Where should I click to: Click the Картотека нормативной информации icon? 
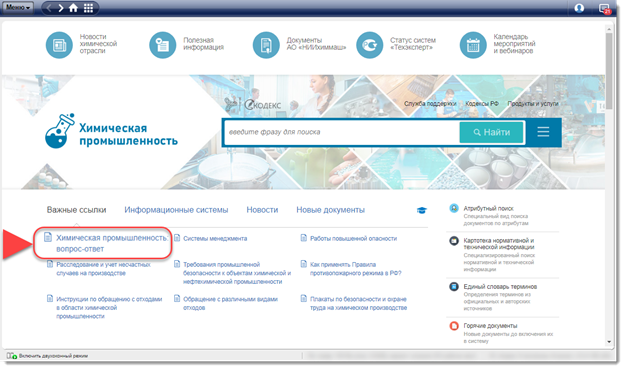pos(454,240)
